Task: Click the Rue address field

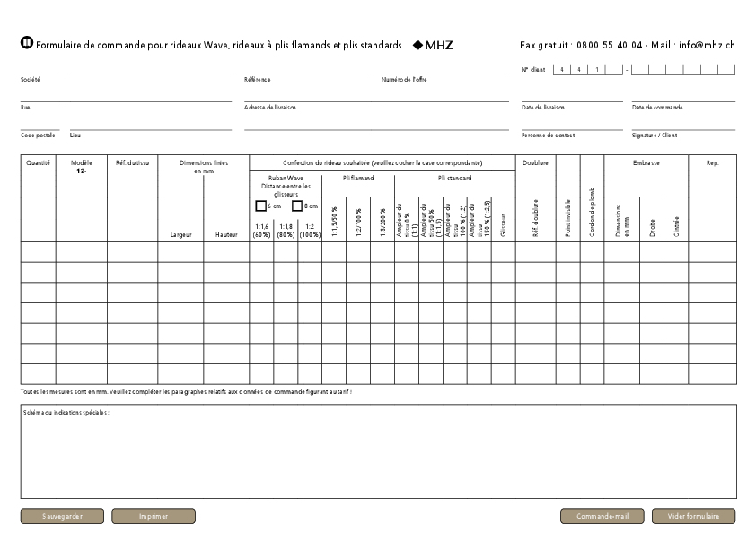Action: pos(126,96)
